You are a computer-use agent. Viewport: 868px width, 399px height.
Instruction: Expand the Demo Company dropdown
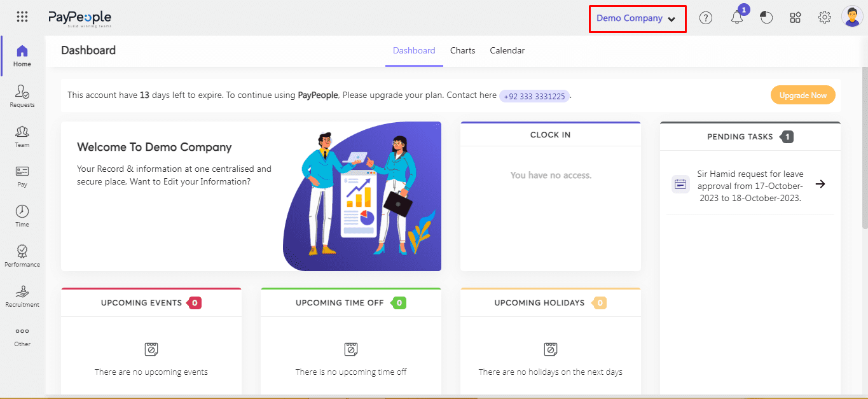[637, 18]
